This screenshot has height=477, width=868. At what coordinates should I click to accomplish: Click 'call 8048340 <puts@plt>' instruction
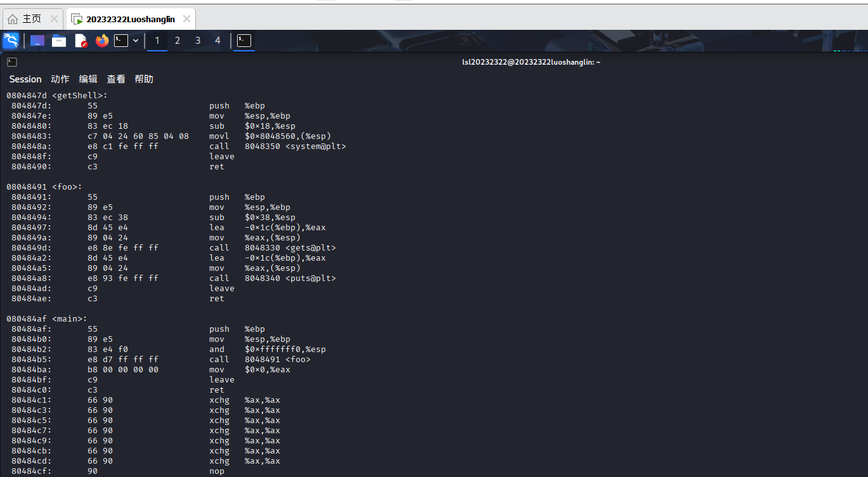point(273,278)
